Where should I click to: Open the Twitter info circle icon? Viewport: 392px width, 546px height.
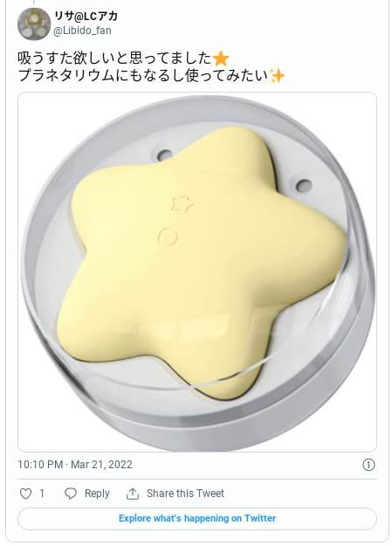368,465
